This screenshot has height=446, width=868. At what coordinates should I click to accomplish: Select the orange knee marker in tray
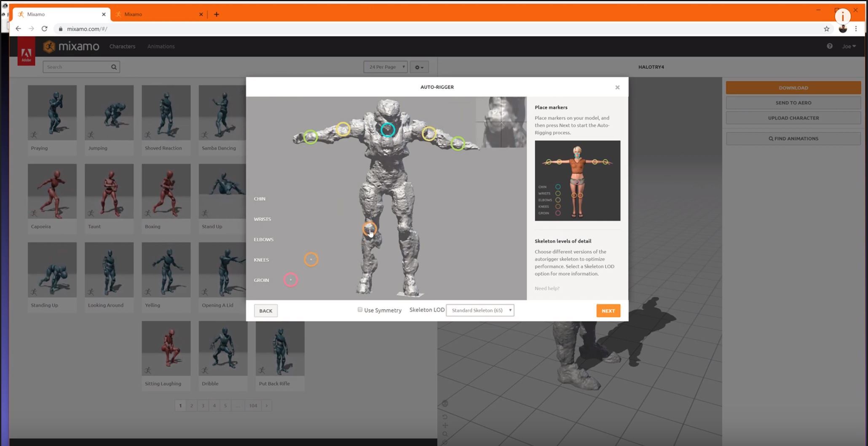pos(311,259)
